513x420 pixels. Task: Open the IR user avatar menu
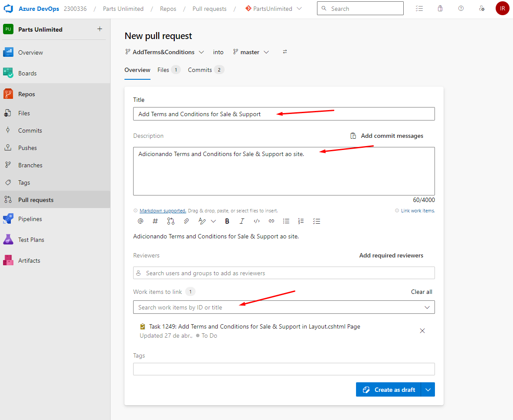point(502,9)
